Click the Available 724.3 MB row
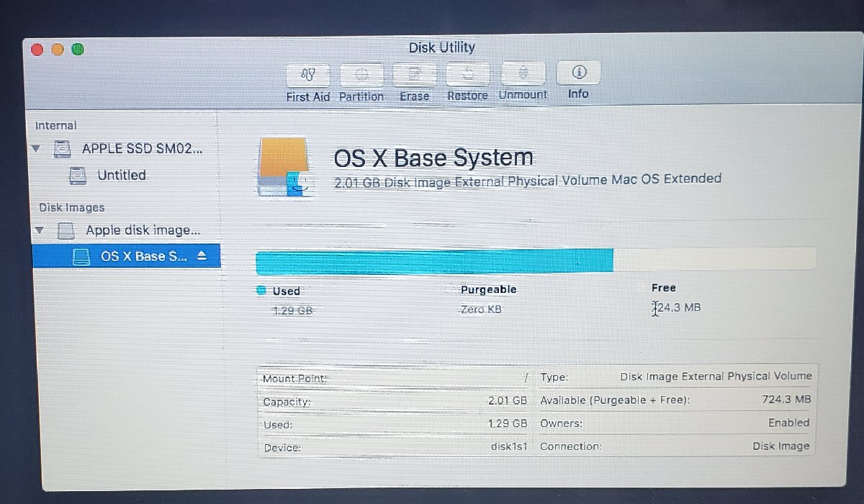The image size is (864, 504). pos(676,400)
